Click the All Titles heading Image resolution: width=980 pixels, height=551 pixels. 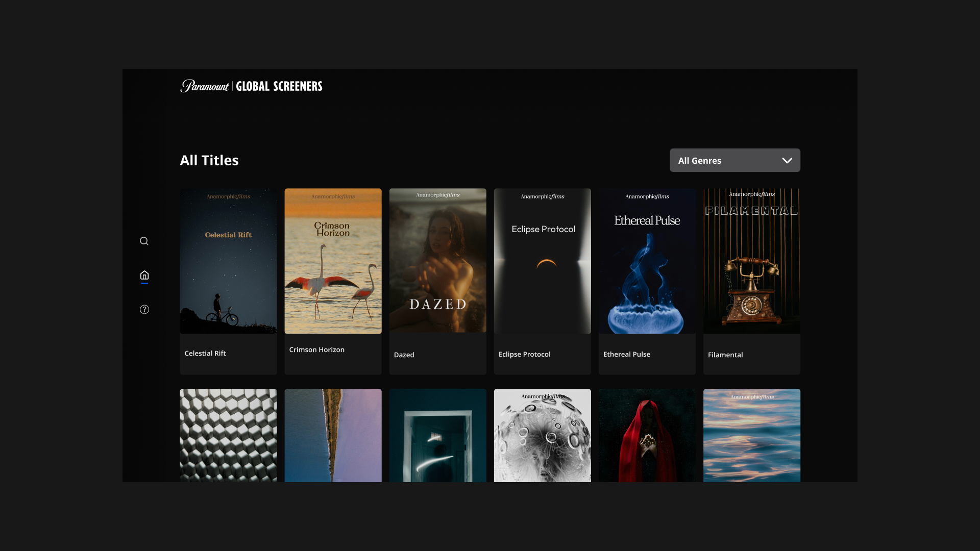pyautogui.click(x=209, y=160)
